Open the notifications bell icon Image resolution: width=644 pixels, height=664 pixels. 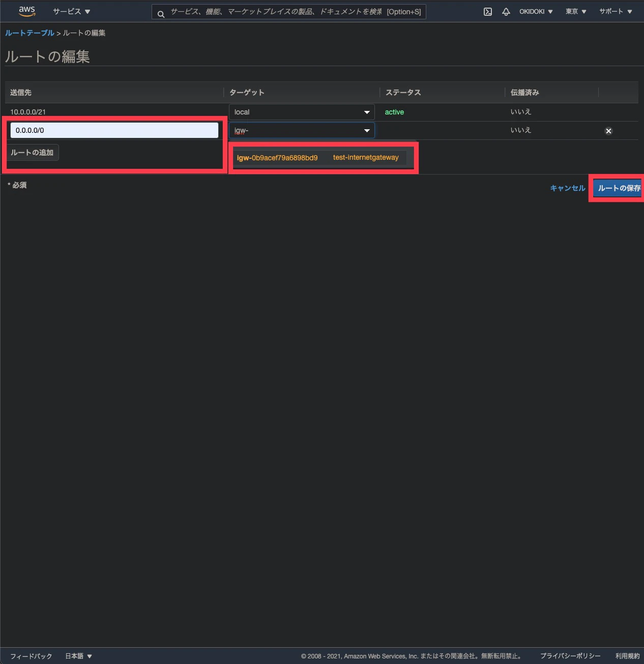[506, 12]
